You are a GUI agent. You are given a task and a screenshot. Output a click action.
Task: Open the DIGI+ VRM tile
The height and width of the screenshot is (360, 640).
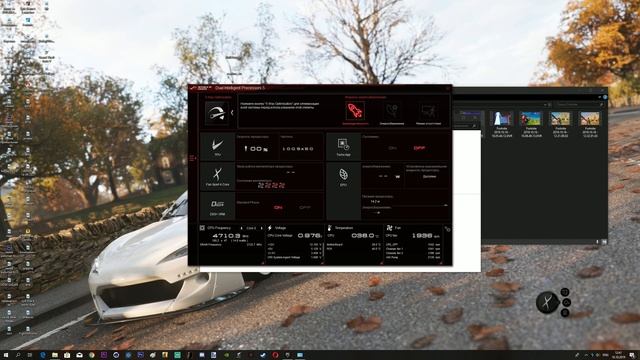(x=217, y=207)
